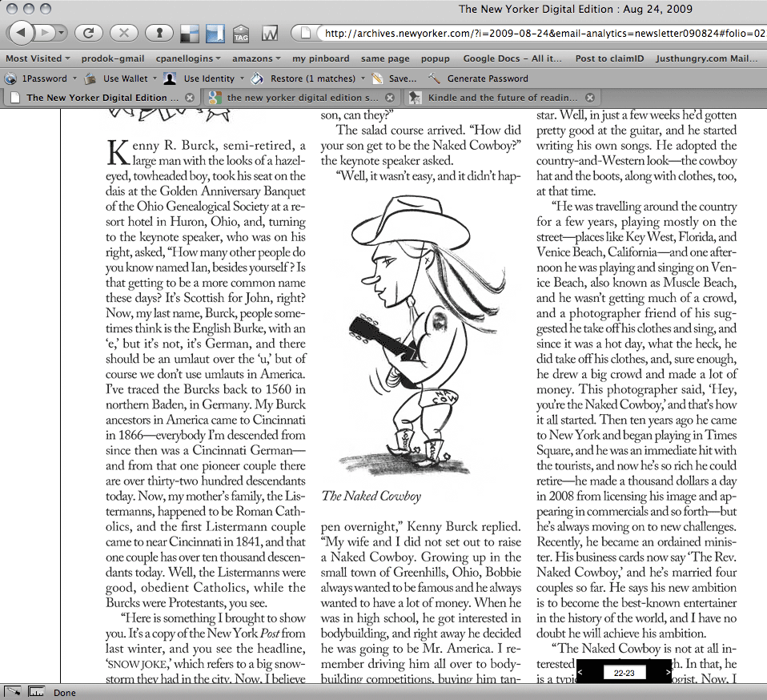The image size is (767, 700).
Task: Go to next pages with the right arrow
Action: [668, 672]
